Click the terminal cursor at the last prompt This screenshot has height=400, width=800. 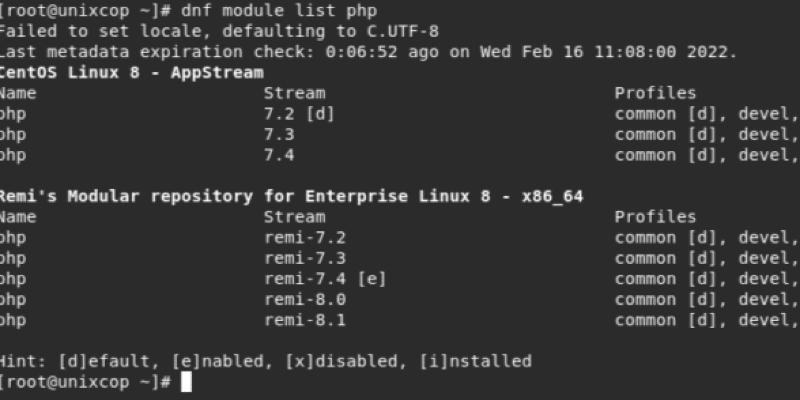click(x=185, y=382)
